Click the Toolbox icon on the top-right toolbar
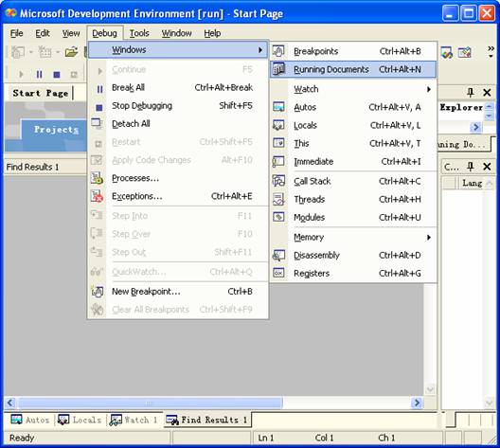Viewport: 500px width, 448px height. 465,52
